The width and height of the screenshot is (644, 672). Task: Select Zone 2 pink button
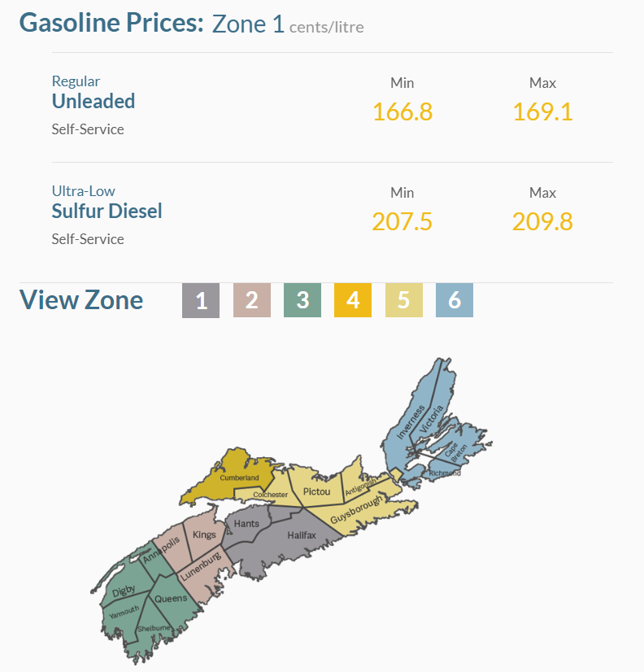[252, 300]
